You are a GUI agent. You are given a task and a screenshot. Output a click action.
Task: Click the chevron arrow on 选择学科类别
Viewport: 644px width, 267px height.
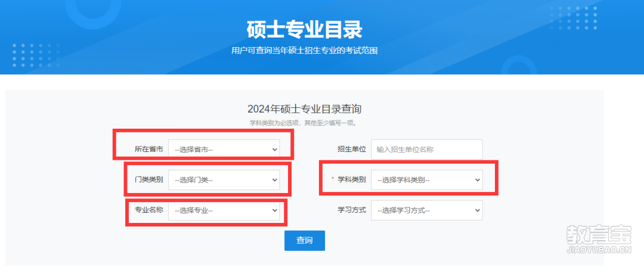point(477,180)
